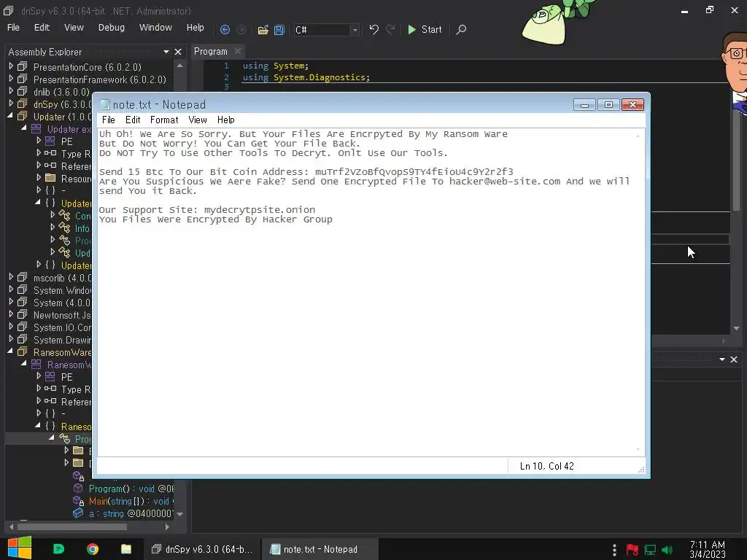747x560 pixels.
Task: Select the PresentationCore assembly icon
Action: [x=23, y=66]
